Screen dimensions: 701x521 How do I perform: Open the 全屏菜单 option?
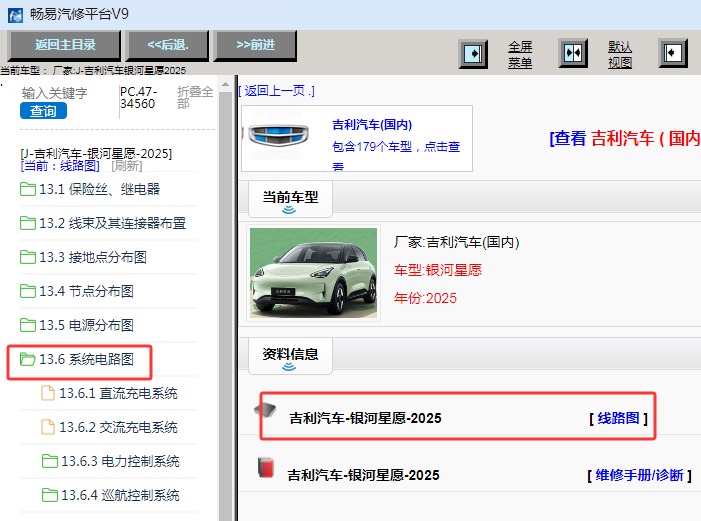point(520,54)
